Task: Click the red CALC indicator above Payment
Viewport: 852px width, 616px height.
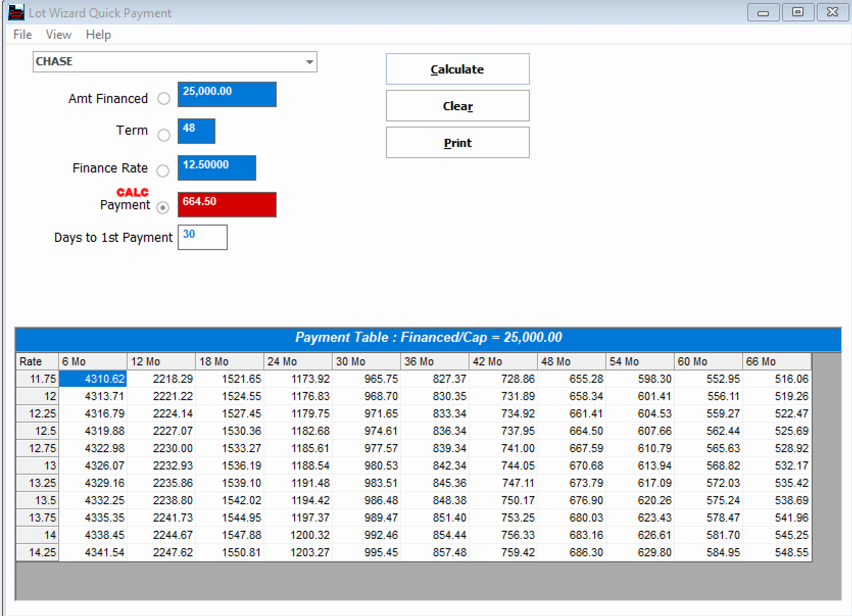Action: pyautogui.click(x=132, y=192)
